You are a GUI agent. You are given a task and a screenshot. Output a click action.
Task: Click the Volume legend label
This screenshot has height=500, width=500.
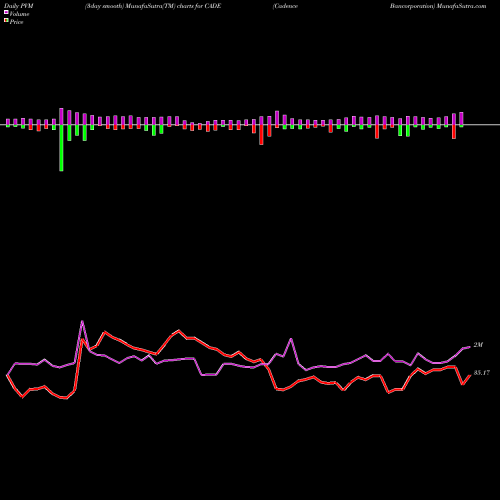(x=19, y=14)
